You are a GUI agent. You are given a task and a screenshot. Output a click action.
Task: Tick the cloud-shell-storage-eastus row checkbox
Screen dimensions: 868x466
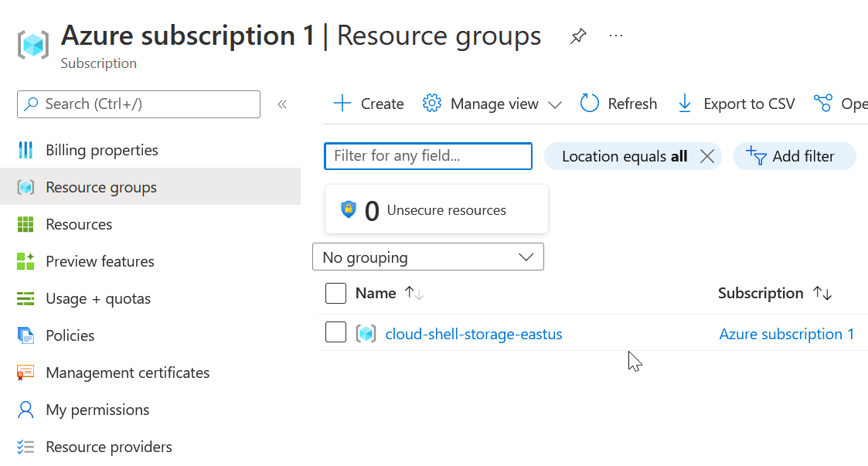click(335, 332)
